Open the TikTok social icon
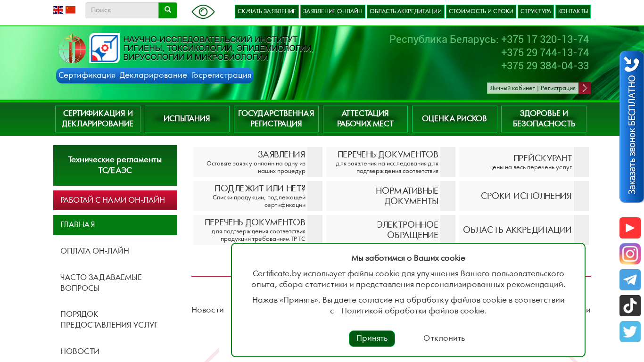This screenshot has width=644, height=362. tap(630, 306)
